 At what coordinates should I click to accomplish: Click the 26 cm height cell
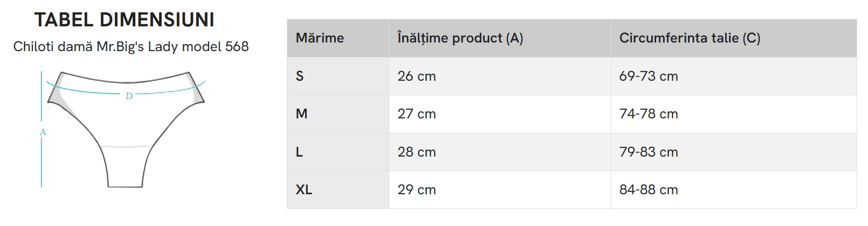[417, 76]
